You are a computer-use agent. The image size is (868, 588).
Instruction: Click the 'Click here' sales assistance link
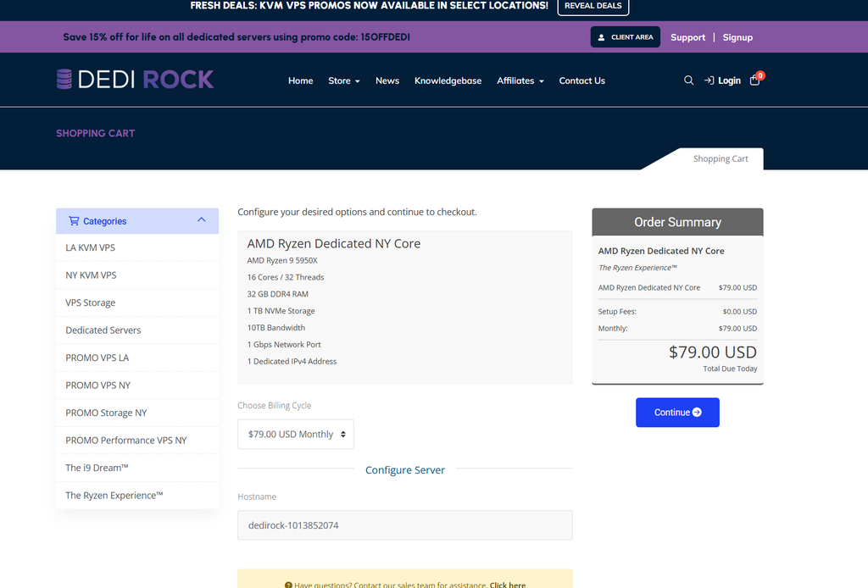pyautogui.click(x=508, y=584)
